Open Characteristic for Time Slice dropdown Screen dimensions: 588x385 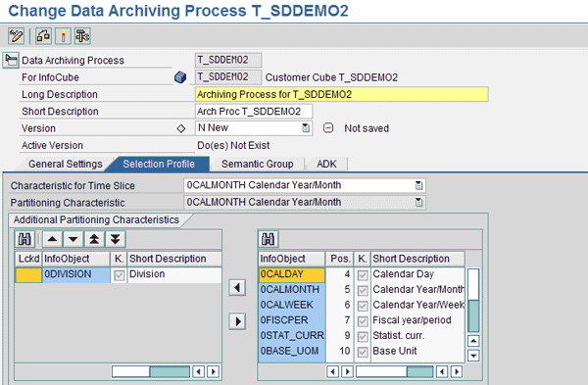pyautogui.click(x=418, y=185)
